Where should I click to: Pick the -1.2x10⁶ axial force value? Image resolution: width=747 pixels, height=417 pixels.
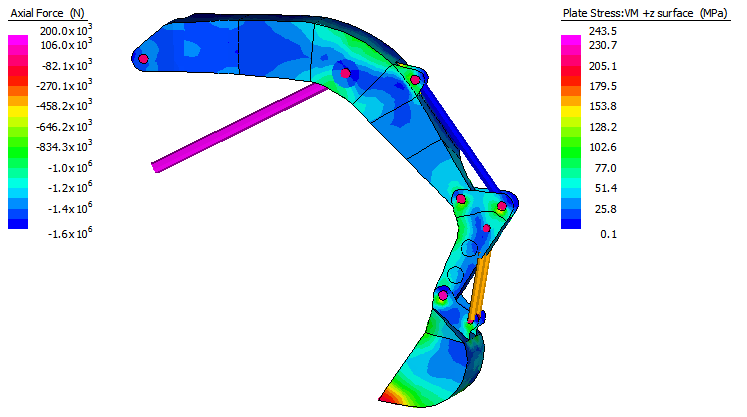pos(70,188)
